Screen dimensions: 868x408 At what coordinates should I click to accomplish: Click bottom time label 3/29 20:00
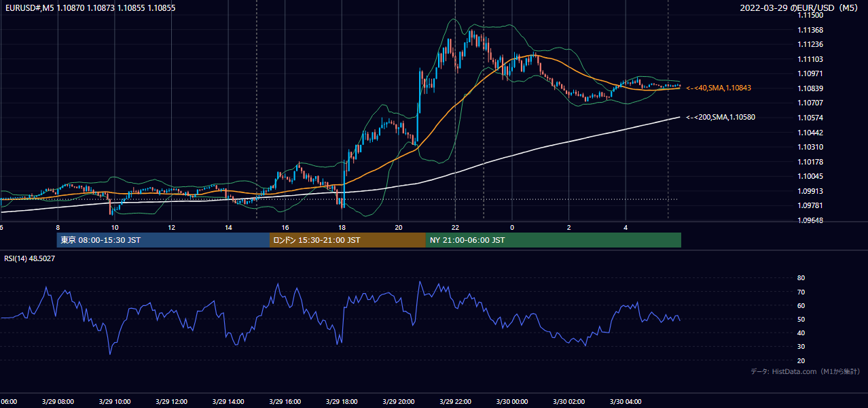(x=399, y=401)
